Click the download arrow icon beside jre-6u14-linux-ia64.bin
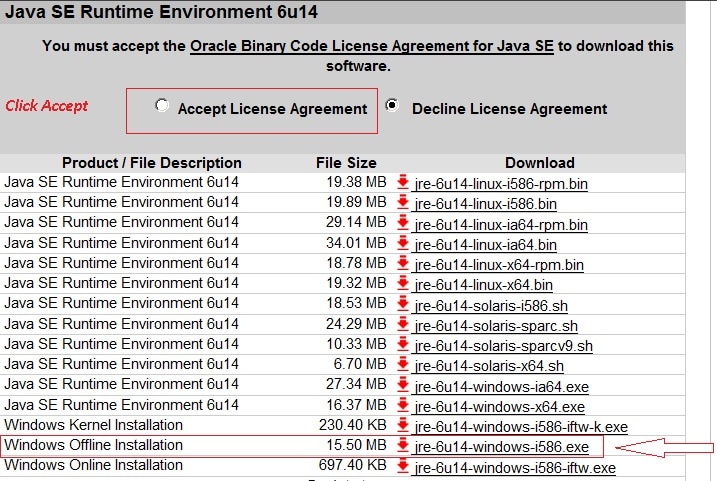 403,244
